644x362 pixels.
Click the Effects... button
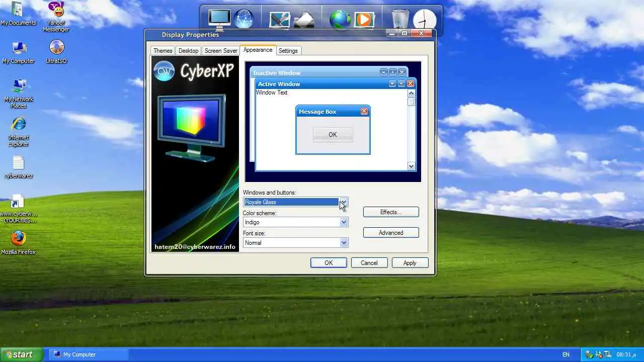pyautogui.click(x=391, y=212)
